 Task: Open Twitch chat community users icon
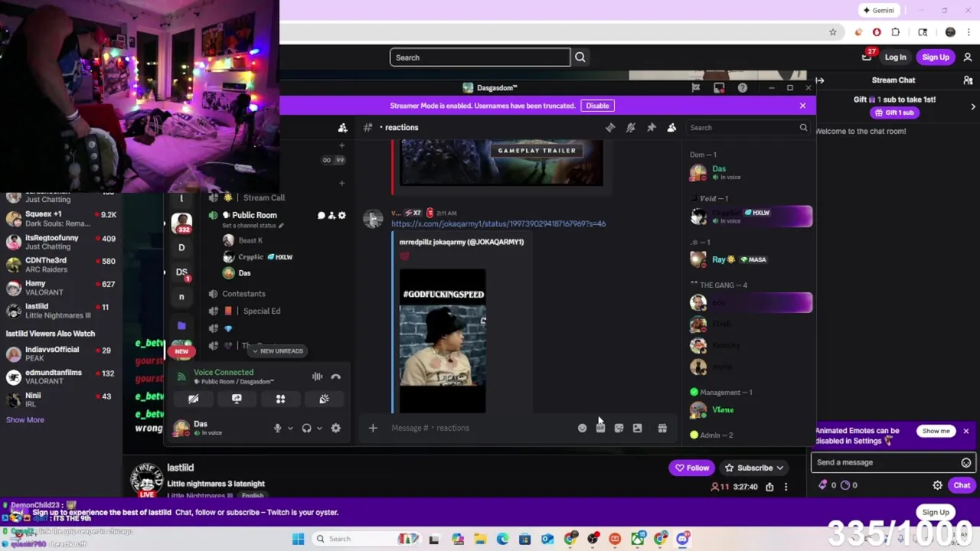click(x=968, y=80)
